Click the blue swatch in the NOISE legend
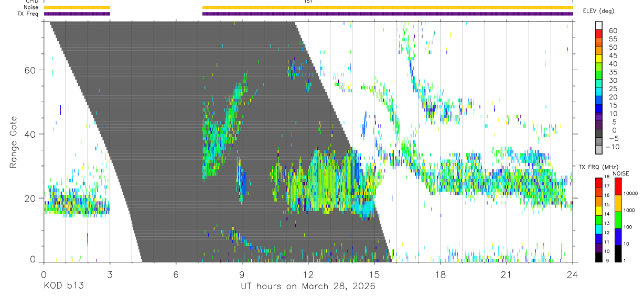 point(618,236)
